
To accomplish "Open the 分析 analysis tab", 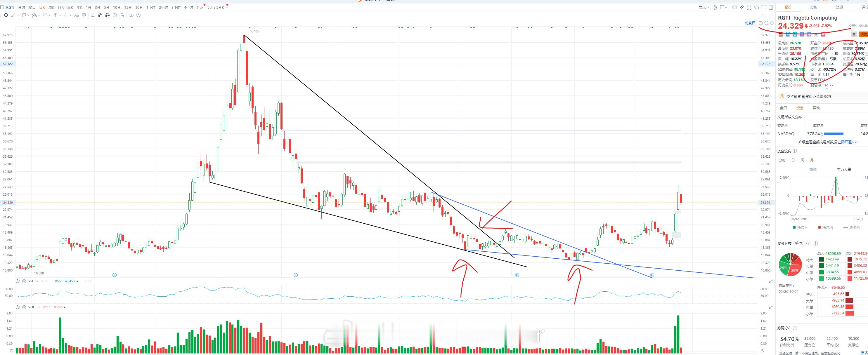I will (x=814, y=7).
